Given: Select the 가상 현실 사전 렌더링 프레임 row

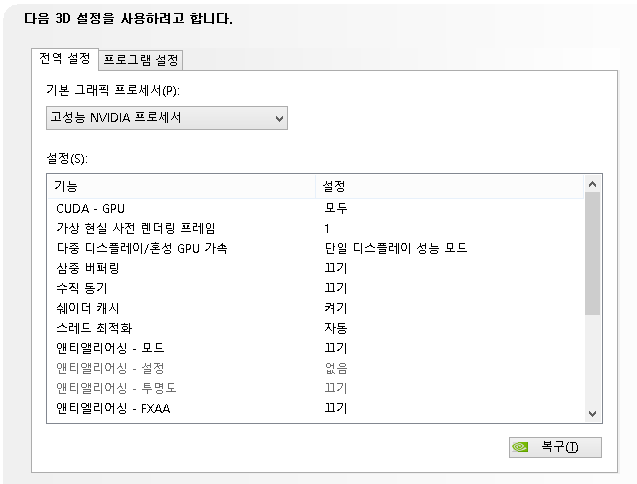Looking at the screenshot, I should tap(135, 228).
